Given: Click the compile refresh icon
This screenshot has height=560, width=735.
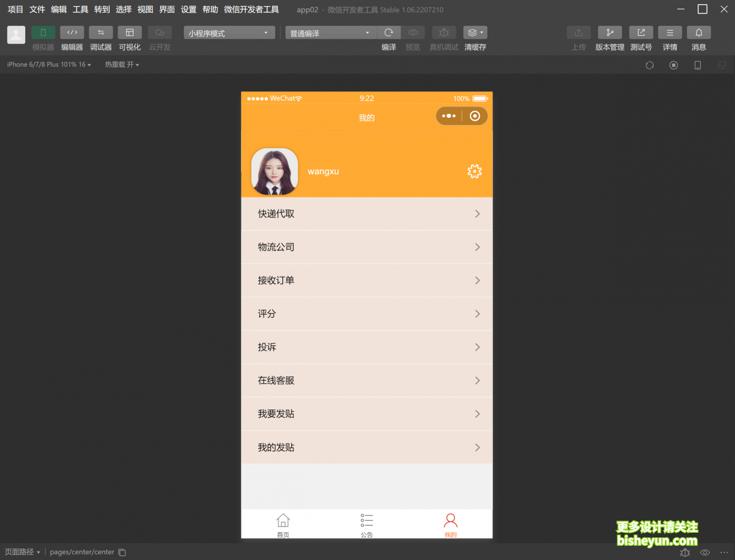Looking at the screenshot, I should click(389, 33).
